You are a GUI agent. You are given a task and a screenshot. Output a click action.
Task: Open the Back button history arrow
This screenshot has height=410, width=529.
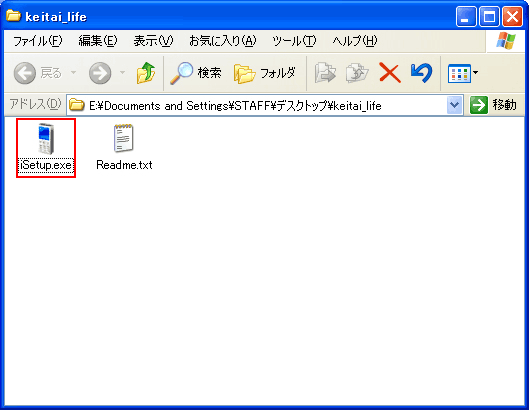pos(73,73)
